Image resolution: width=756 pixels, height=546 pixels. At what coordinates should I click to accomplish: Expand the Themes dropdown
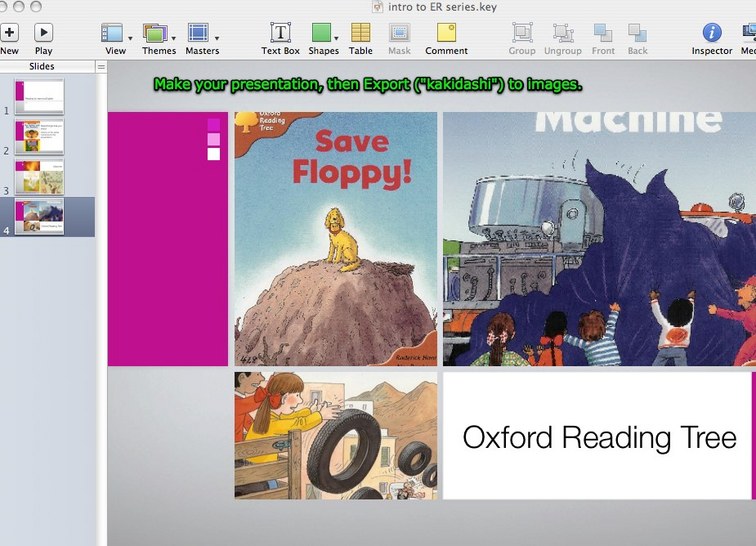click(x=158, y=36)
